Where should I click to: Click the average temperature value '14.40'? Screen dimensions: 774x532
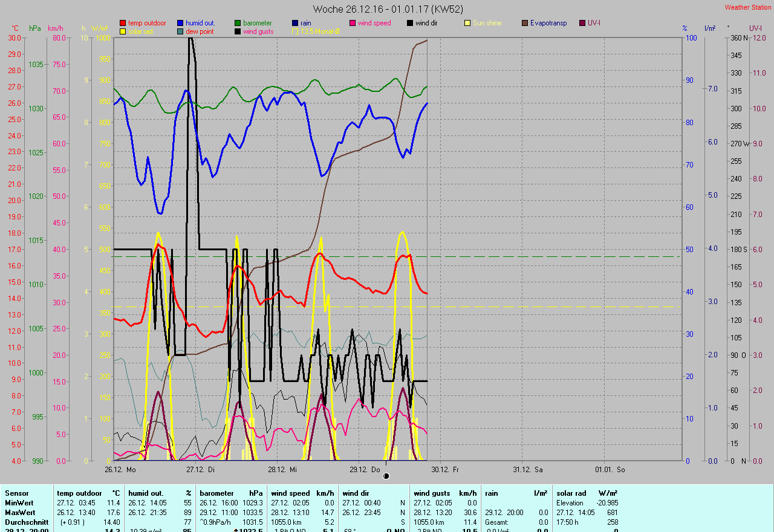point(112,522)
